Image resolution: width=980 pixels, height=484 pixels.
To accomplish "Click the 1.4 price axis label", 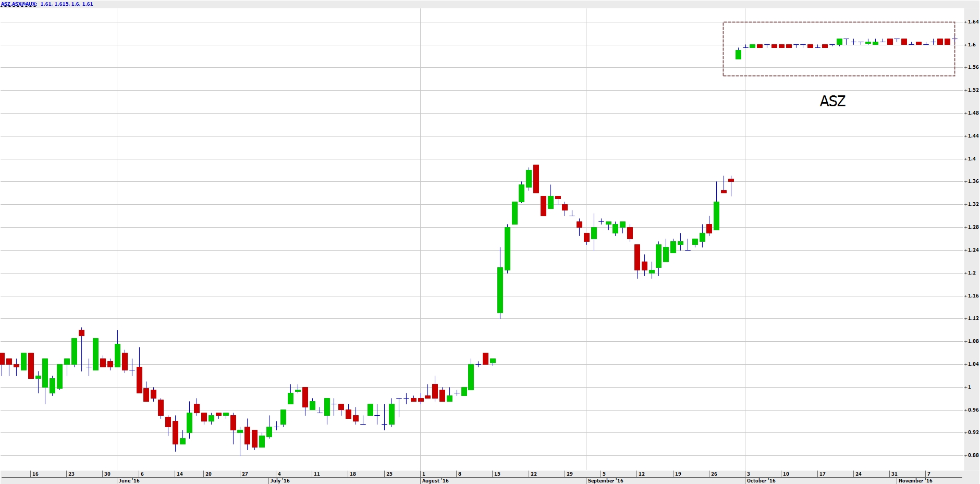I will point(972,159).
